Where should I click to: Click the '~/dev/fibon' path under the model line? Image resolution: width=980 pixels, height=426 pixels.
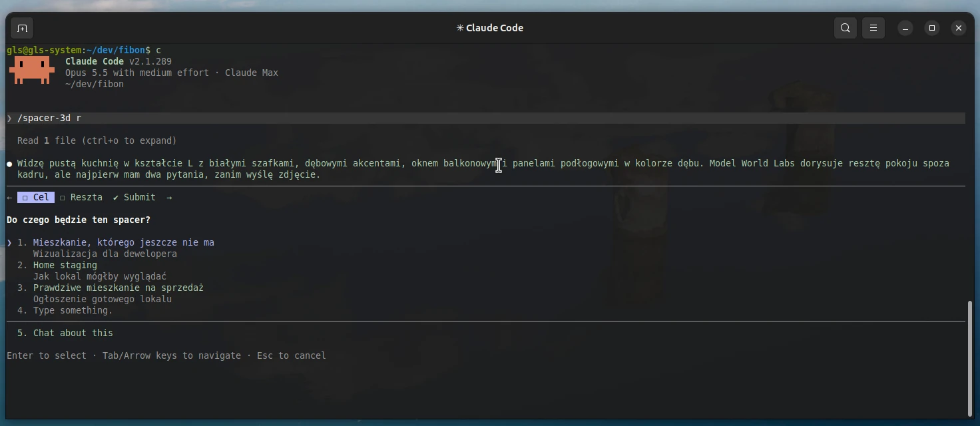pyautogui.click(x=95, y=85)
